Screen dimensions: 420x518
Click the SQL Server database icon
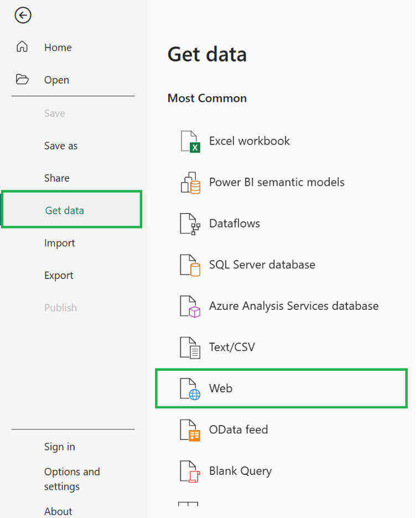pos(190,265)
